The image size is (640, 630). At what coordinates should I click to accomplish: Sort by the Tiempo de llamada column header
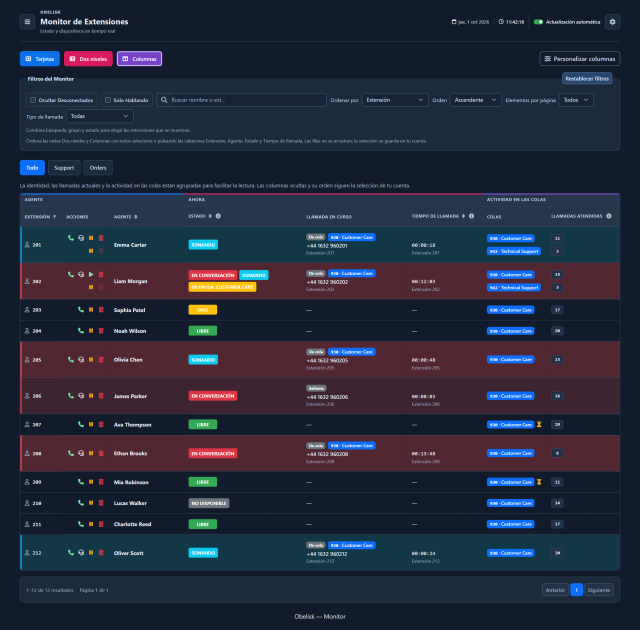(x=438, y=216)
